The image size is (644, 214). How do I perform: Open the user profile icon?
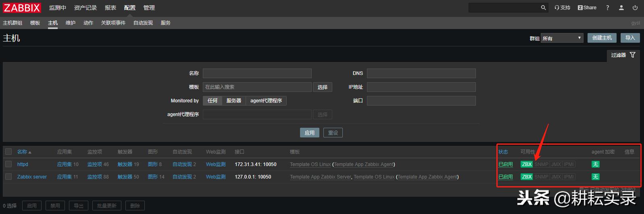pos(621,8)
